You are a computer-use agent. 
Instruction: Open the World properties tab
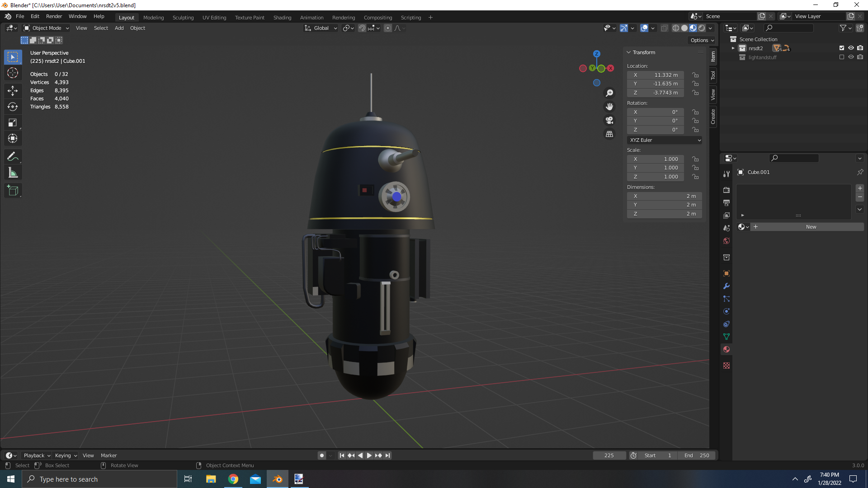726,241
